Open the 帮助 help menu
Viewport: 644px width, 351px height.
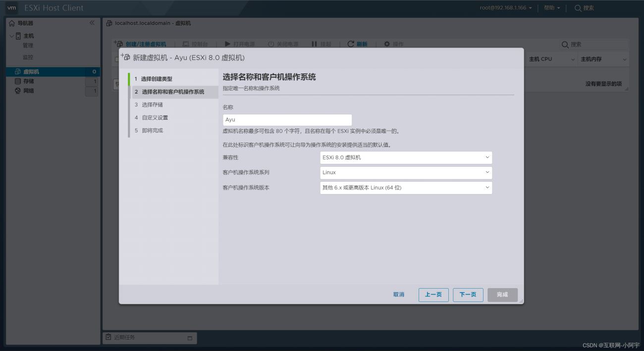point(552,8)
